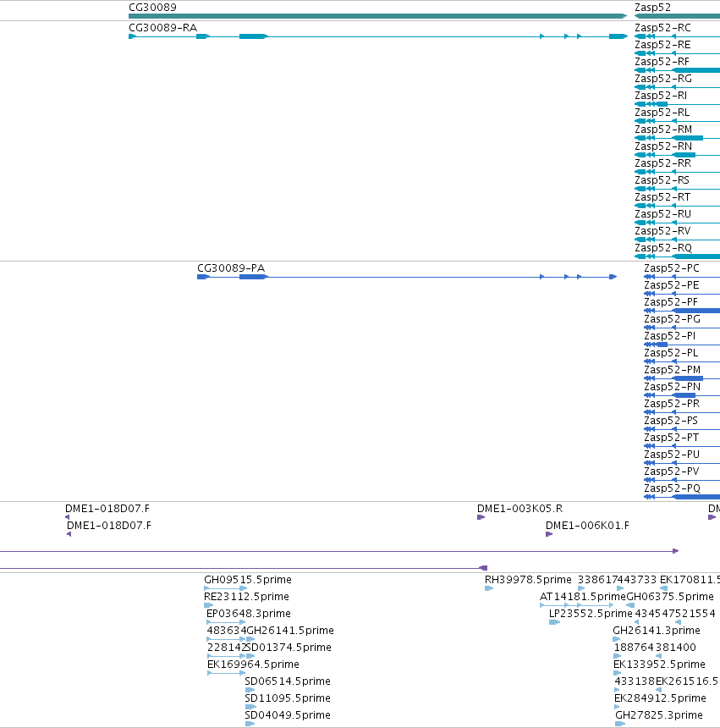Open EST GH09515.5prime
Viewport: 720px width, 728px height.
point(248,580)
